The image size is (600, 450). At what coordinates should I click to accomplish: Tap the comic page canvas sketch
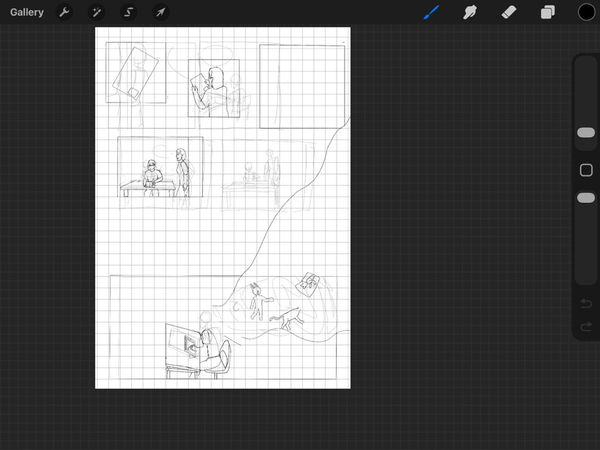click(x=223, y=208)
